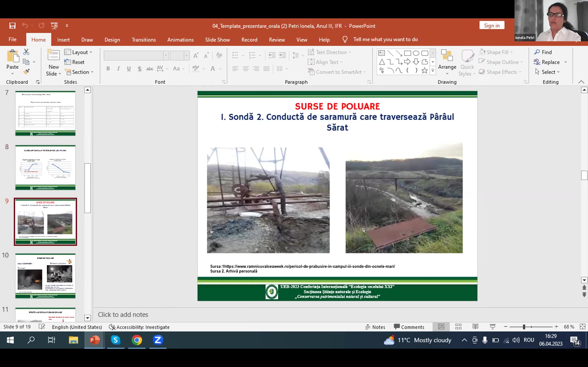Switch to Slide Sorter view icon

pos(458,327)
